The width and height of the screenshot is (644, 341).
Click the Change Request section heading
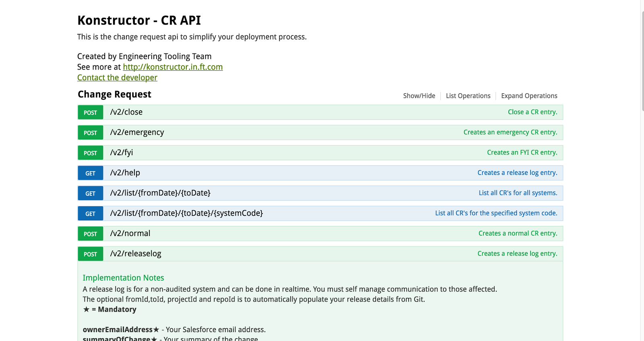click(x=114, y=94)
